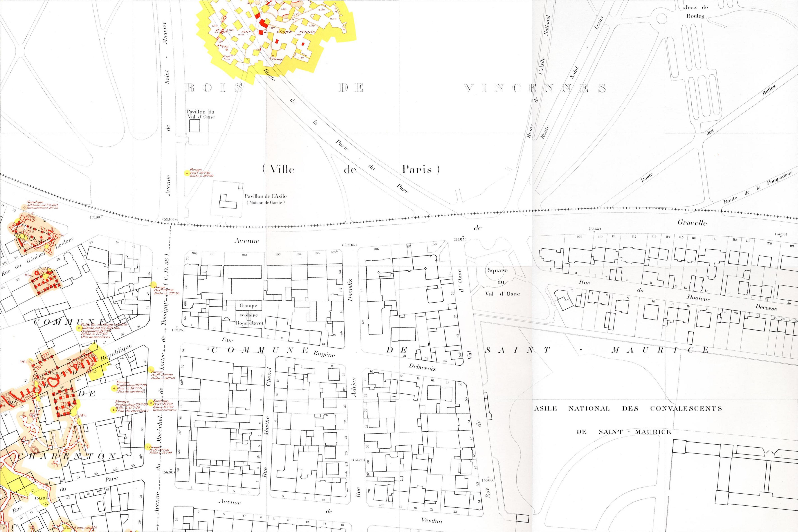Click the square Pavillon du Val d'Osne building

tap(194, 126)
